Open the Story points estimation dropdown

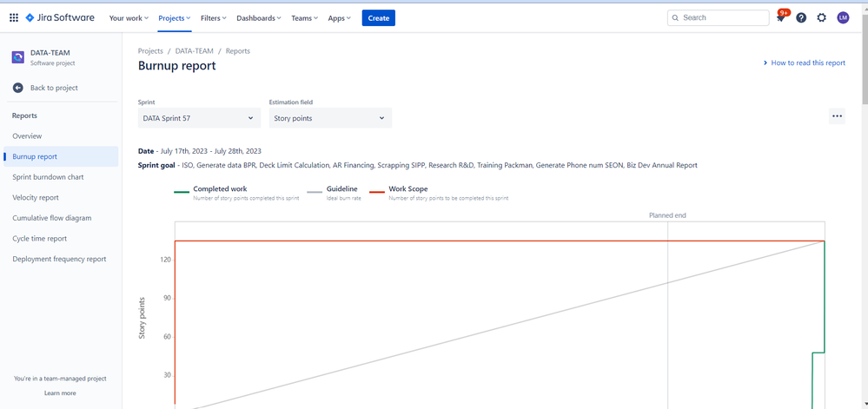click(x=330, y=118)
